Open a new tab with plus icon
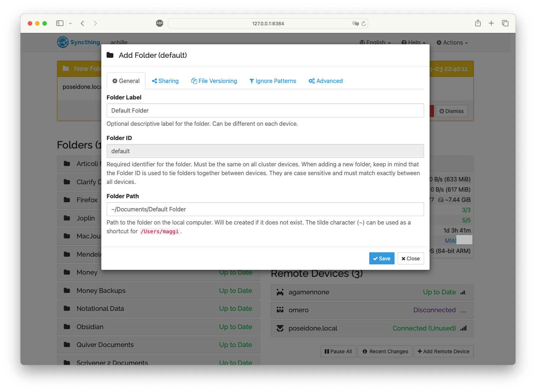Image resolution: width=536 pixels, height=392 pixels. pos(491,23)
